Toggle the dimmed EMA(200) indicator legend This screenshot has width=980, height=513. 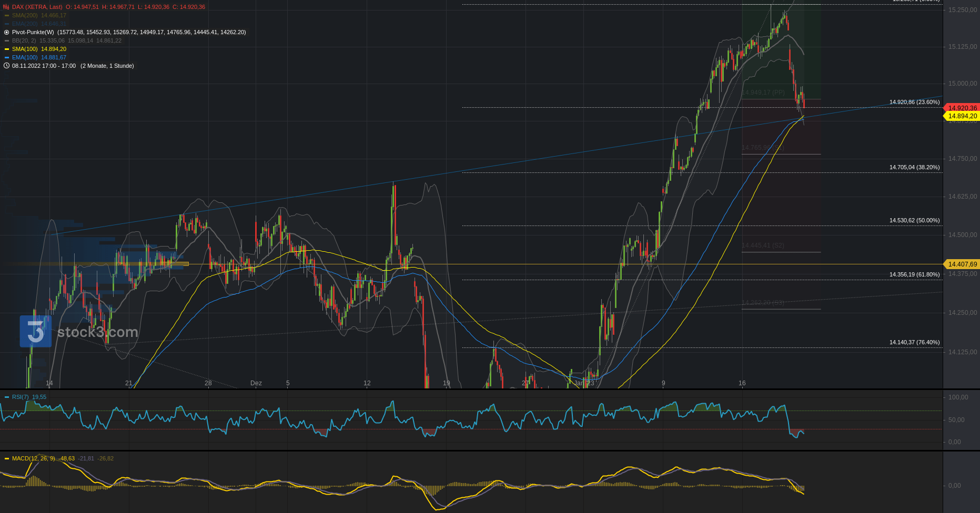25,24
